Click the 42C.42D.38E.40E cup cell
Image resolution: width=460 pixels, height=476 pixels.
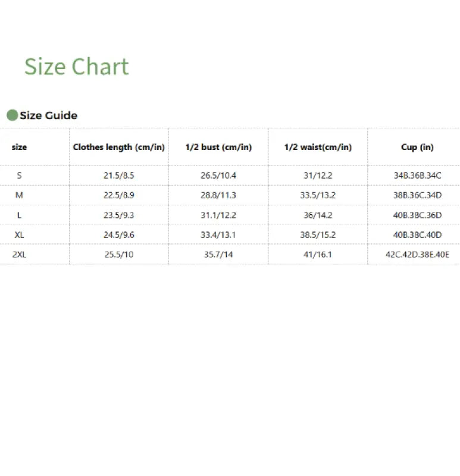[417, 254]
